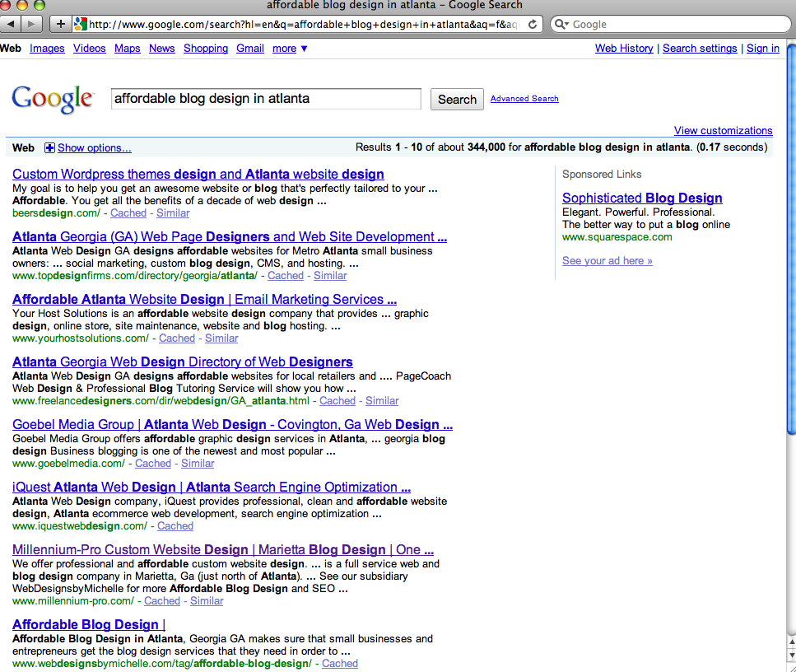Go back with the browser back arrow

pyautogui.click(x=11, y=24)
